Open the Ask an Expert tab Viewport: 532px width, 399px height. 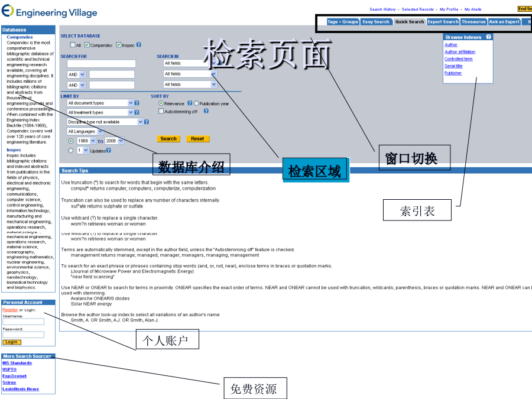(x=504, y=22)
